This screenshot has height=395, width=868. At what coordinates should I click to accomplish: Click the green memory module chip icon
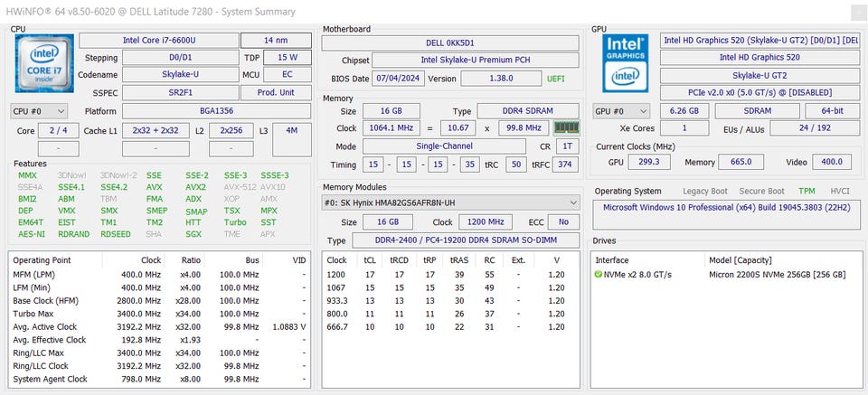point(566,127)
